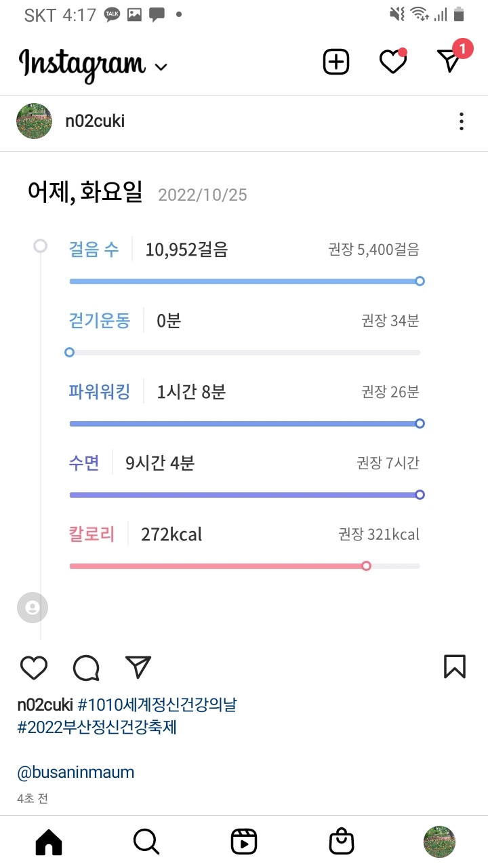Open the @busaninmaum mention link
Viewport: 488px width, 868px height.
[76, 772]
